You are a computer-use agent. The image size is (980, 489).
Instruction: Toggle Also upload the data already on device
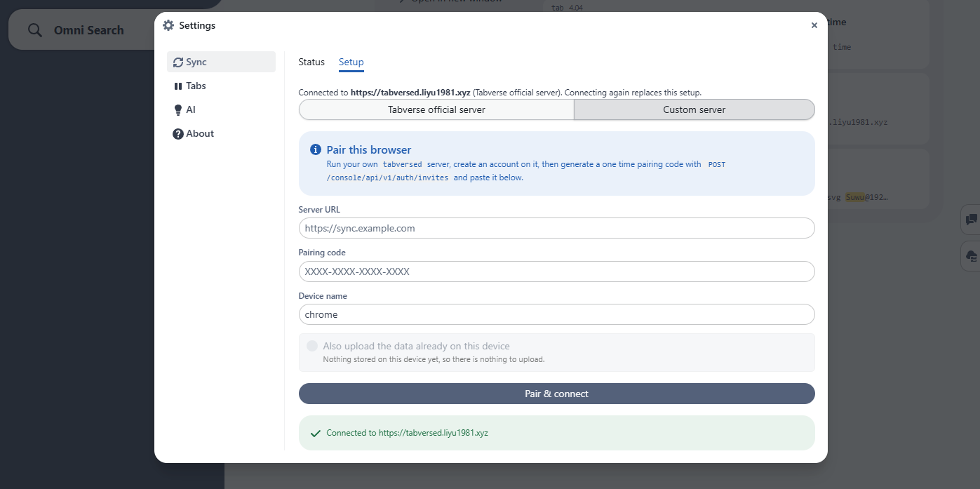pyautogui.click(x=312, y=346)
